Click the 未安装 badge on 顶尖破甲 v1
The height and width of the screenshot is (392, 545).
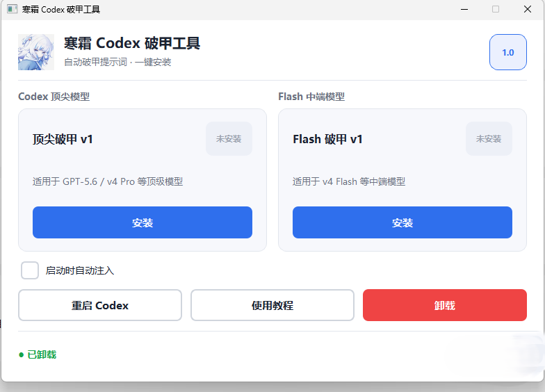[x=229, y=139]
